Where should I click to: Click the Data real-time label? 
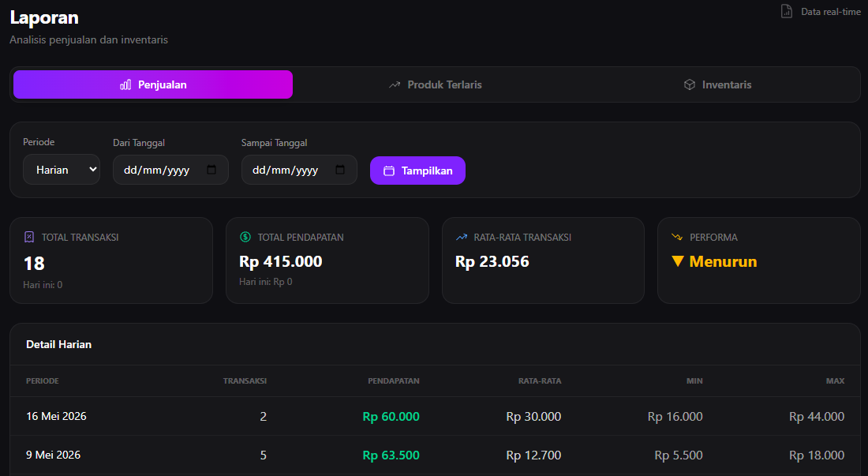click(x=831, y=12)
